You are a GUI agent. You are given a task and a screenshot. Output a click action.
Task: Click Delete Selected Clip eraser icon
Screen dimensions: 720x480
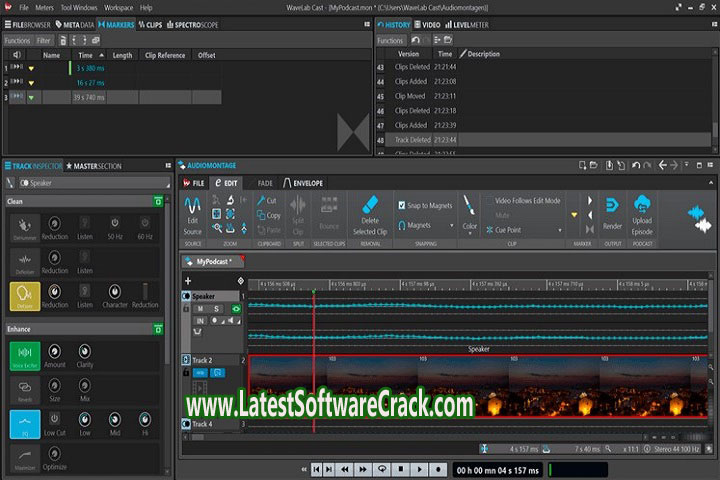(369, 206)
